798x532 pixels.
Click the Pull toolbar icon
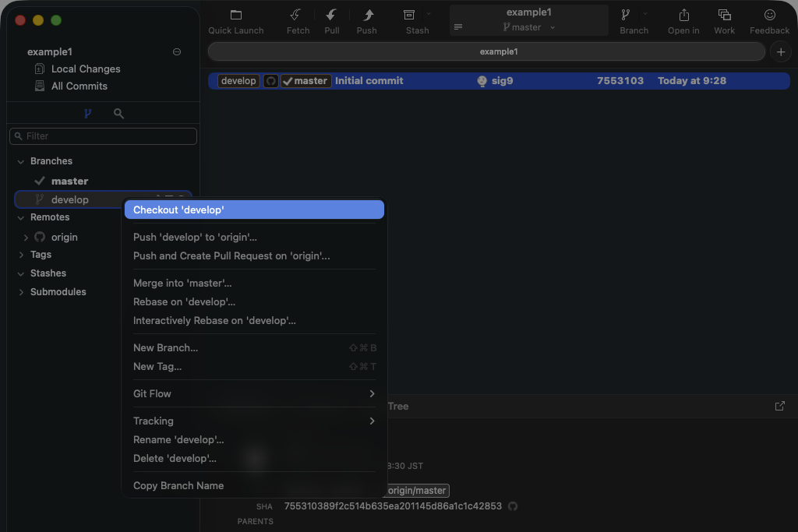point(331,16)
